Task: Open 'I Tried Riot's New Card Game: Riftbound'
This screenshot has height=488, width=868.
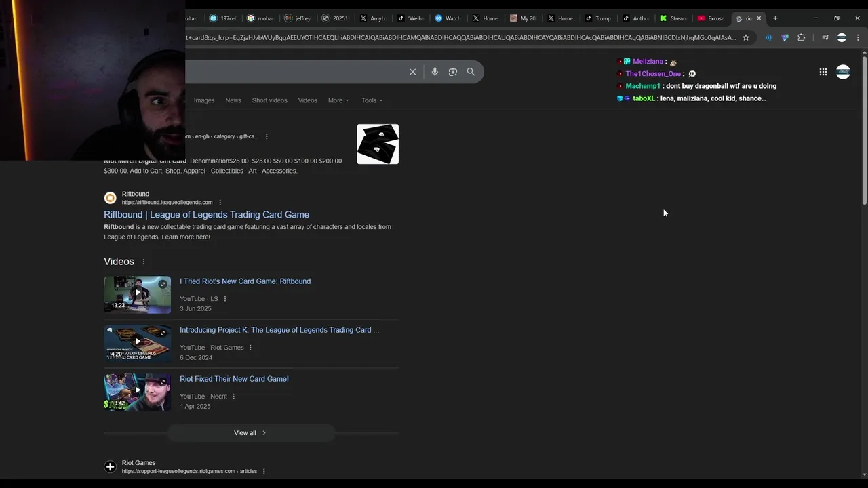Action: 245,281
